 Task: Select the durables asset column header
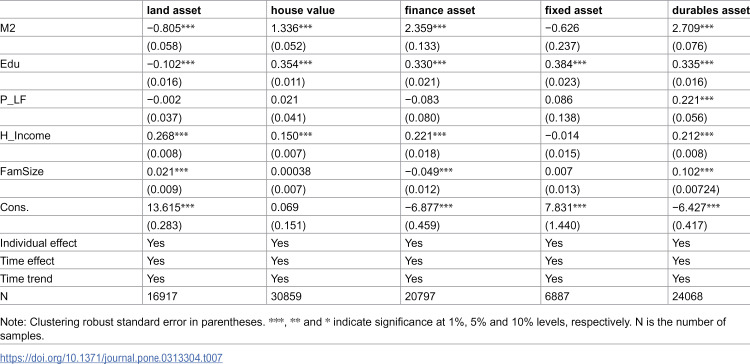[x=710, y=10]
